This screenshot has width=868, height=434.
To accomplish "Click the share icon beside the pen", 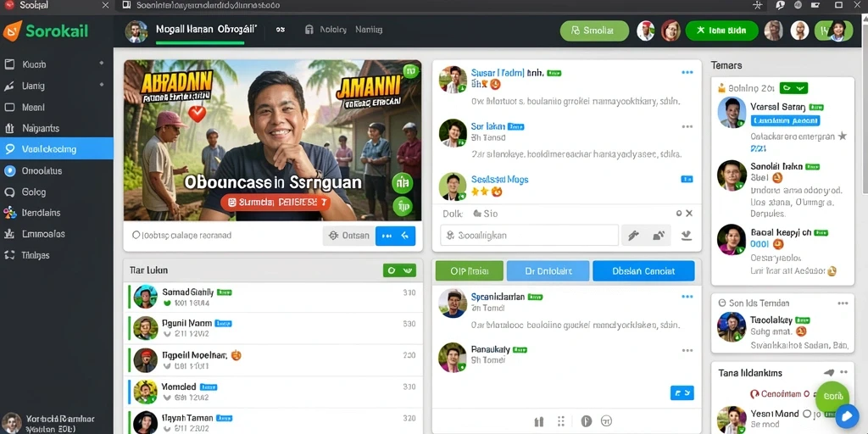I will click(659, 236).
